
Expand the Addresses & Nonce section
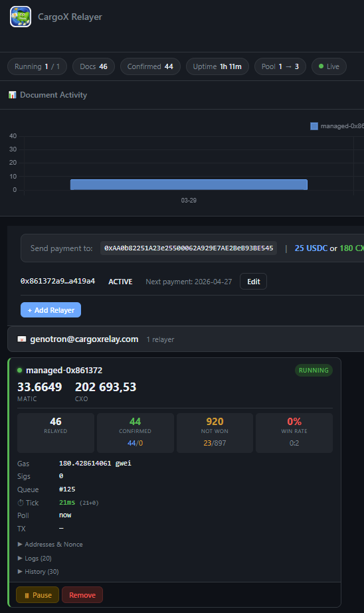50,544
